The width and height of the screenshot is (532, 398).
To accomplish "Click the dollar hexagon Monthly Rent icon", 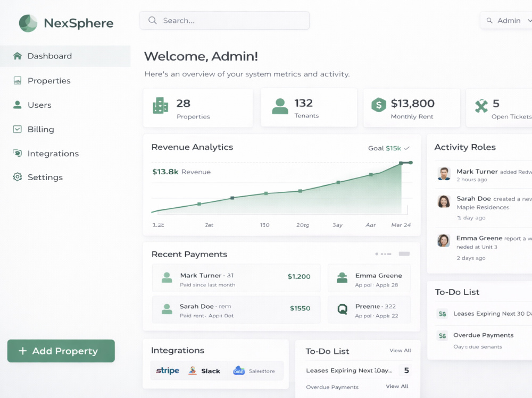I will point(379,105).
